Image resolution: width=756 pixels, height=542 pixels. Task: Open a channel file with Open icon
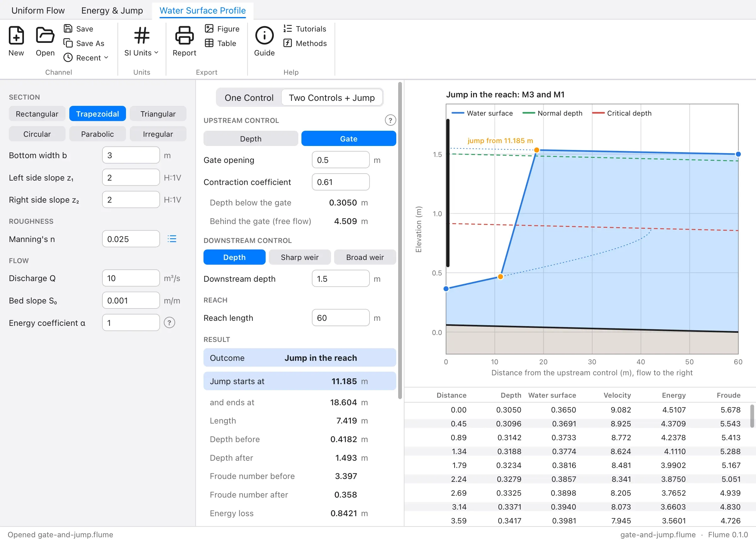(45, 41)
